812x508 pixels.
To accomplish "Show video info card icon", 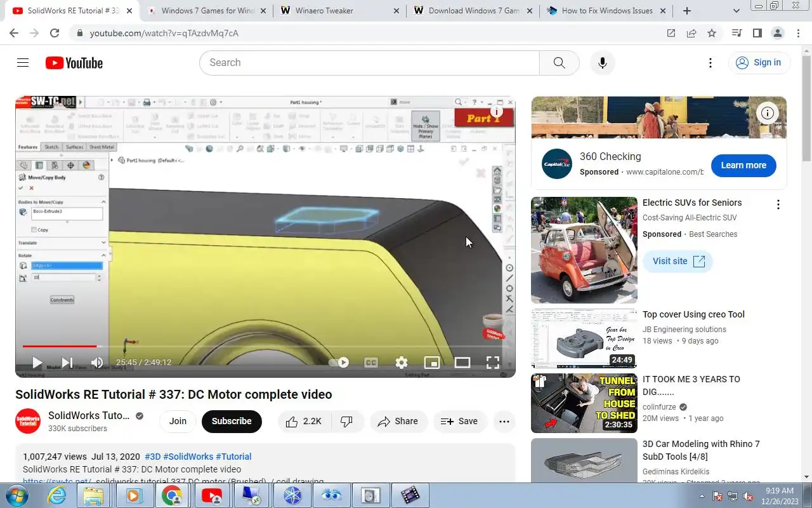I will [497, 112].
